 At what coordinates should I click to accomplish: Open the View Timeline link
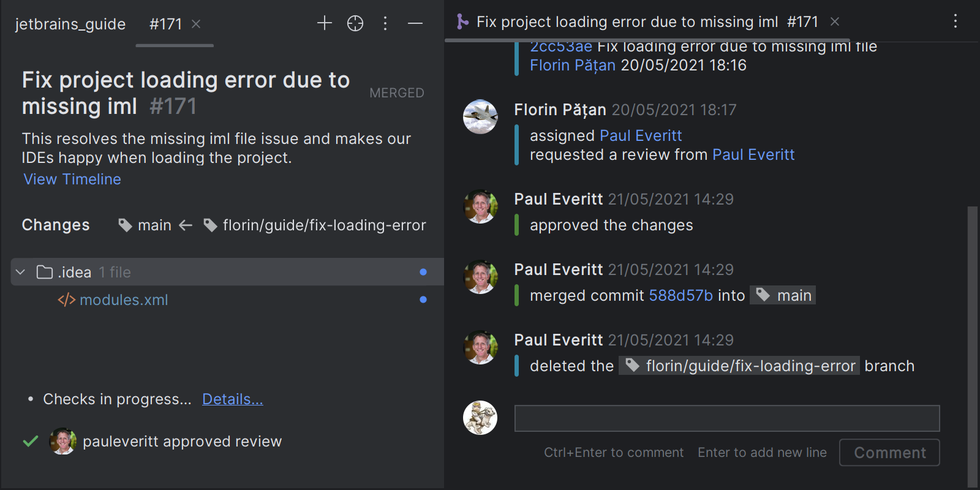[x=72, y=179]
